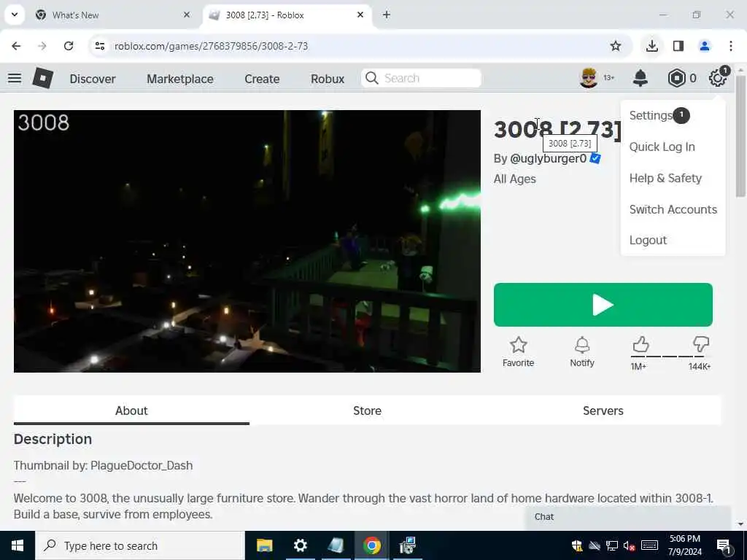The image size is (747, 560).
Task: Open Chrome side panel icon
Action: (x=678, y=46)
